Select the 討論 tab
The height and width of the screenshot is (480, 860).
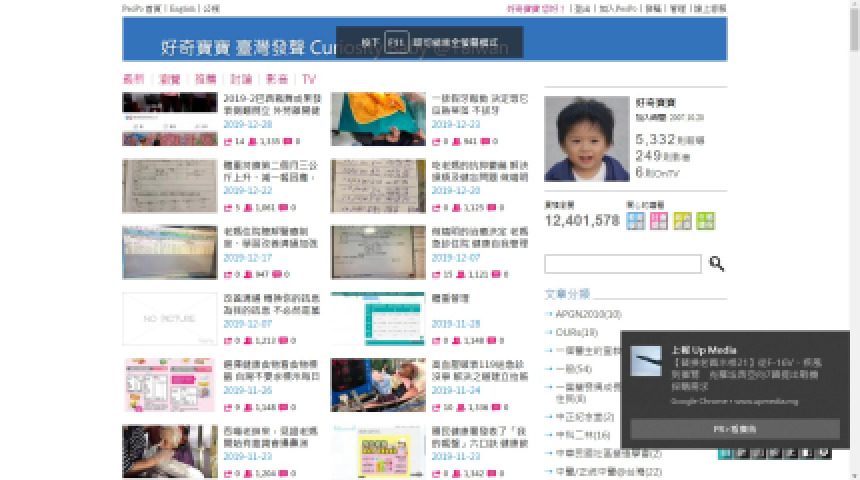click(241, 78)
